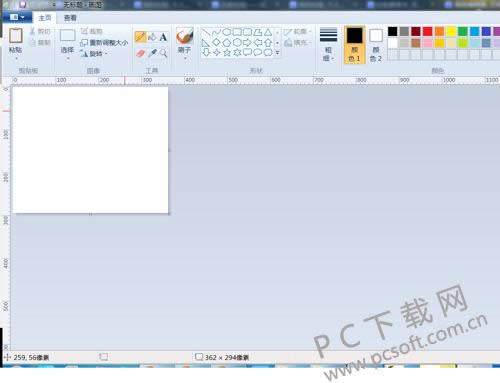Expand the shapes gallery more arrow

tap(277, 53)
